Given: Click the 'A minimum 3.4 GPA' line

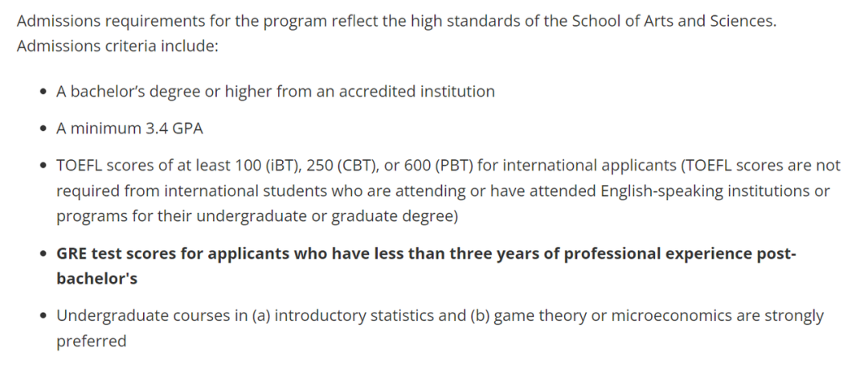Looking at the screenshot, I should pos(129,129).
